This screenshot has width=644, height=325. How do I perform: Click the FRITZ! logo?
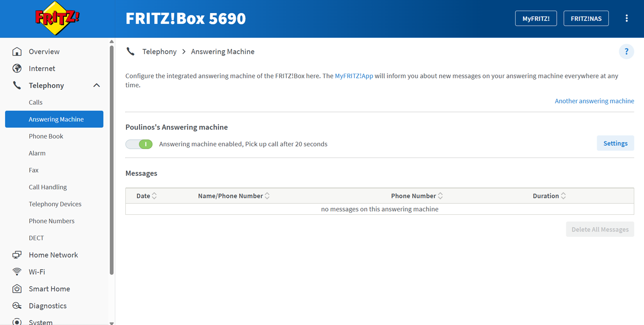(x=57, y=18)
